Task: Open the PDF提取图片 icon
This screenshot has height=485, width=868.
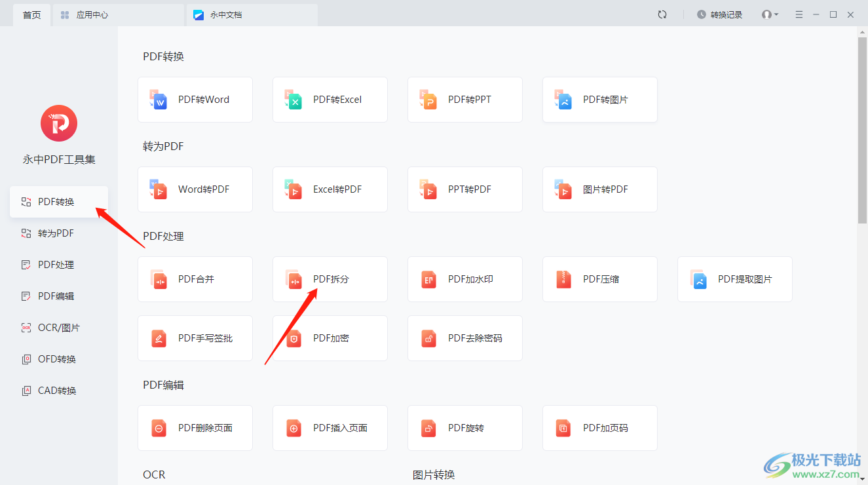Action: tap(698, 279)
